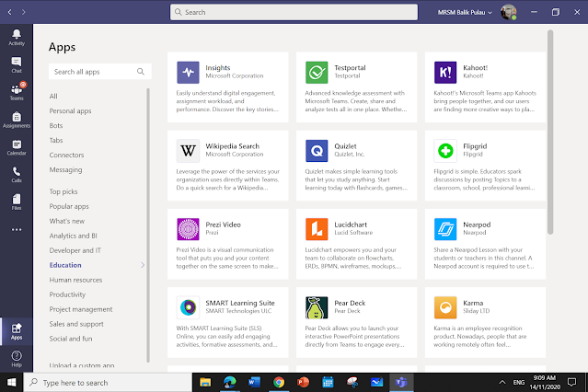Open Top picks list
The width and height of the screenshot is (588, 392).
[63, 191]
